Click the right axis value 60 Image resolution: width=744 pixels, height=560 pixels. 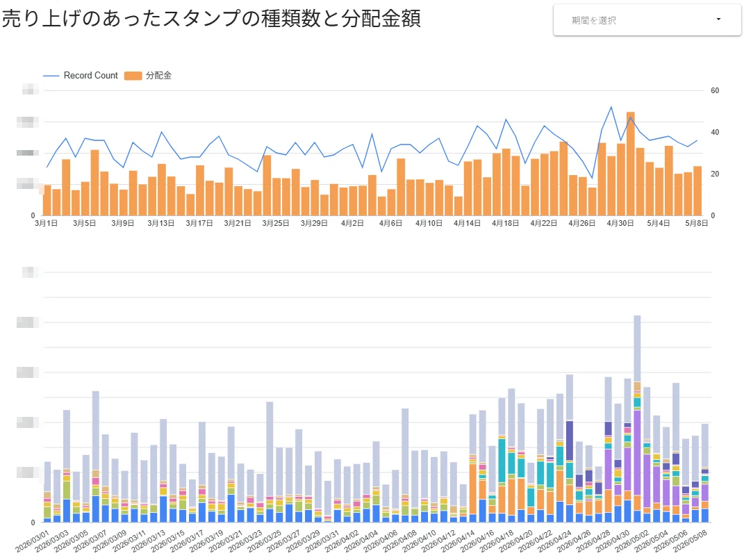(x=715, y=90)
